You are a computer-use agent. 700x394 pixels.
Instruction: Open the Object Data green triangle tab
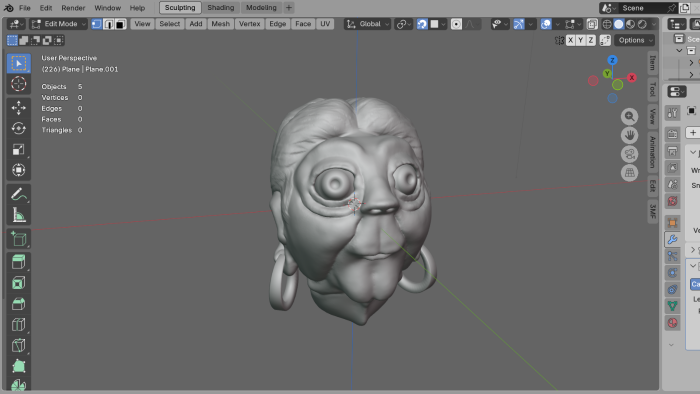[x=672, y=306]
